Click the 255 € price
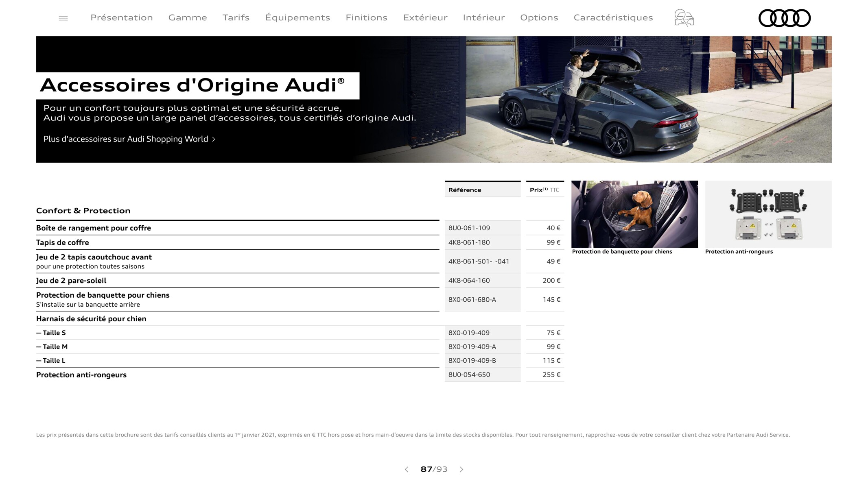Viewport: 868px width, 488px height. pos(551,375)
